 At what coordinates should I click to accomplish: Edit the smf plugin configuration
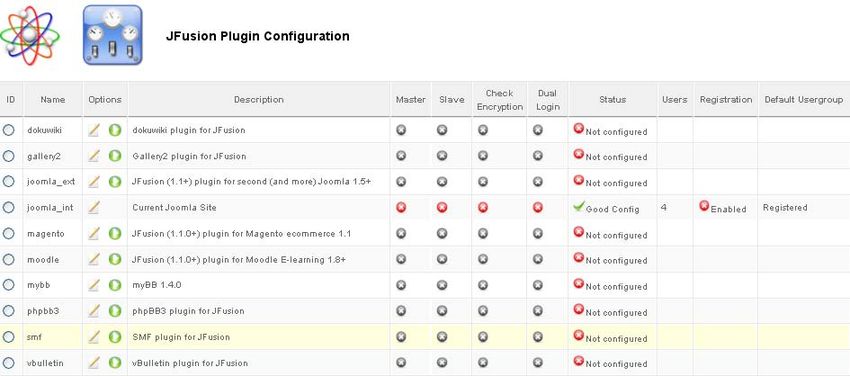click(x=94, y=337)
